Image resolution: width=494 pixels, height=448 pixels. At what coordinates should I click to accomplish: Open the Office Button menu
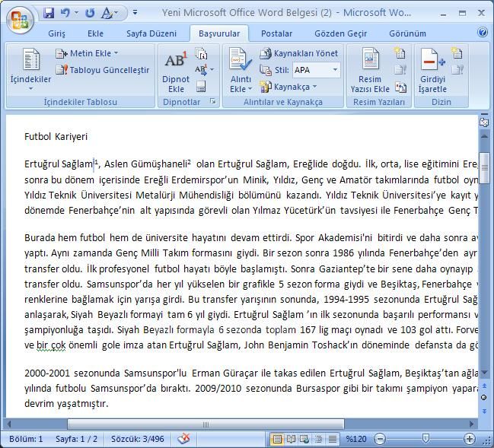point(20,20)
